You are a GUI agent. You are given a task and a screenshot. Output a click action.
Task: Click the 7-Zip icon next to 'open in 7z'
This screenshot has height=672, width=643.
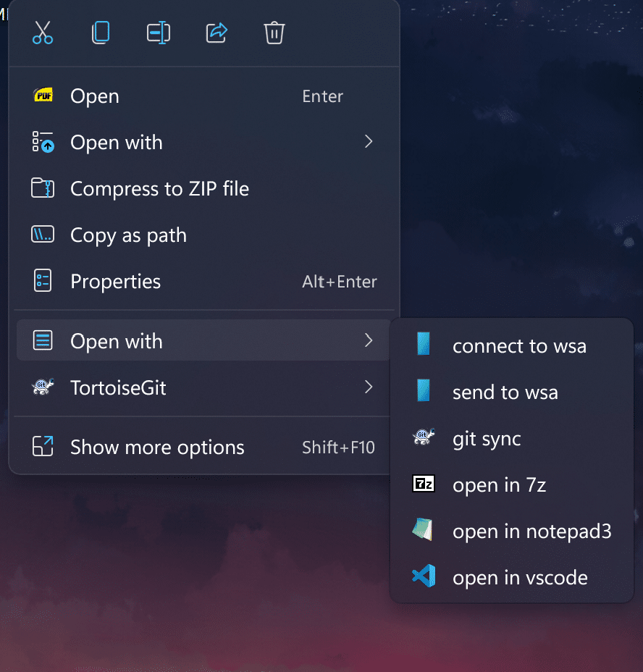(x=424, y=484)
